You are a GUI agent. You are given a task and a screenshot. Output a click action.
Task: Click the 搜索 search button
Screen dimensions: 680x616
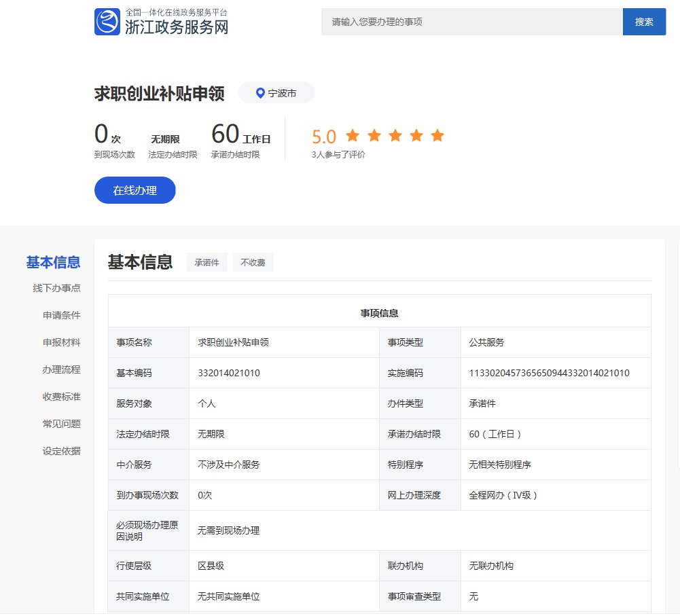click(x=644, y=22)
